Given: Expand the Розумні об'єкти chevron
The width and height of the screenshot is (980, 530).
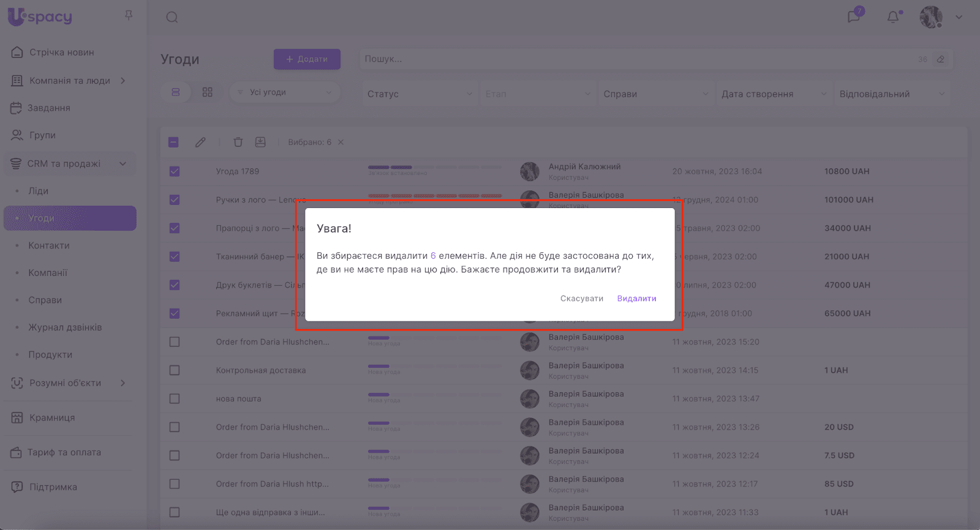Looking at the screenshot, I should click(x=123, y=383).
